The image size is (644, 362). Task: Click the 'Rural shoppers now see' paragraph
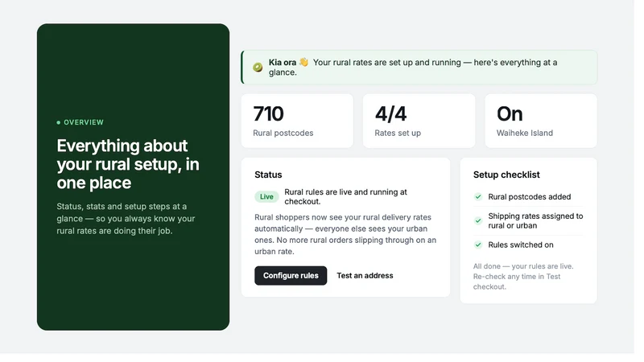pos(345,234)
